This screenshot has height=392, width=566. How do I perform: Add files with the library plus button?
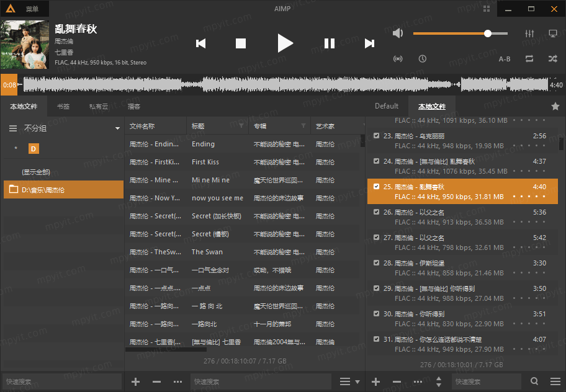136,381
